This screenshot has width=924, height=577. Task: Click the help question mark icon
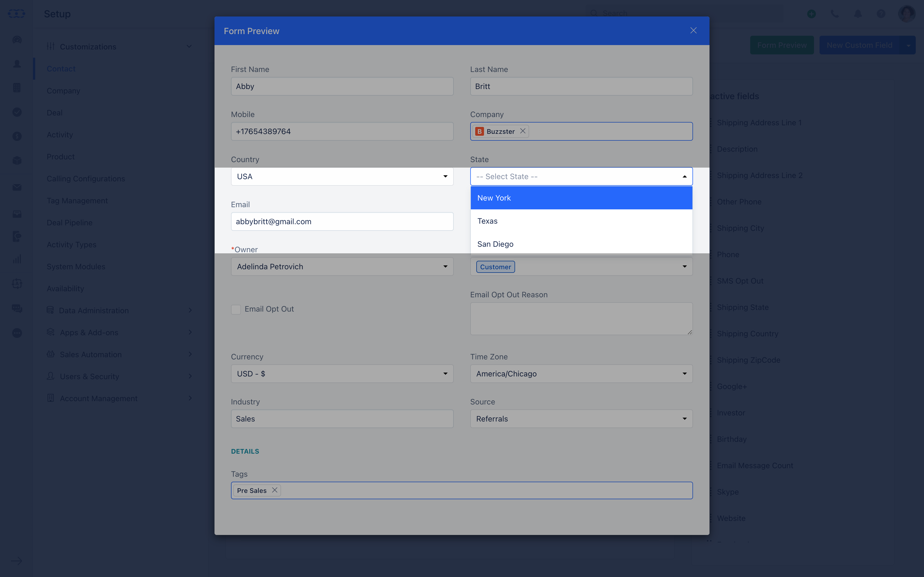881,14
